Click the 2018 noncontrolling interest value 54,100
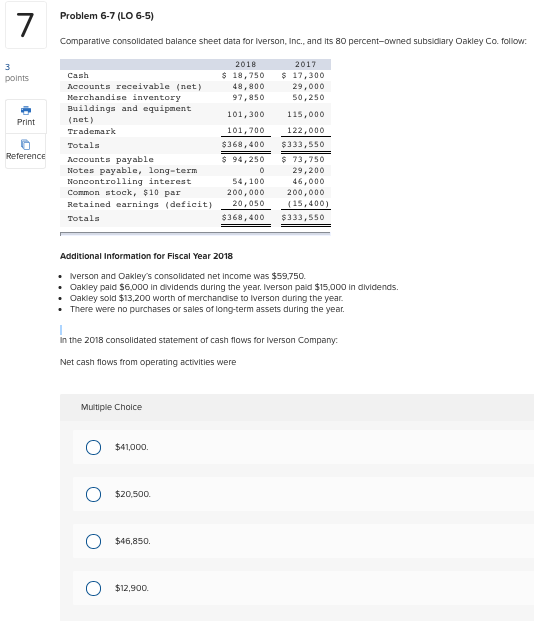This screenshot has height=621, width=534. point(248,181)
